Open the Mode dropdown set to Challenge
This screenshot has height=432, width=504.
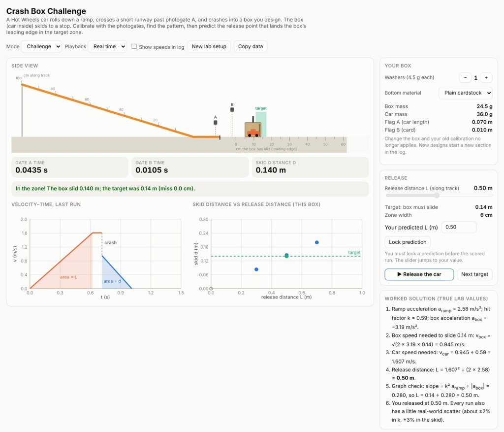41,47
